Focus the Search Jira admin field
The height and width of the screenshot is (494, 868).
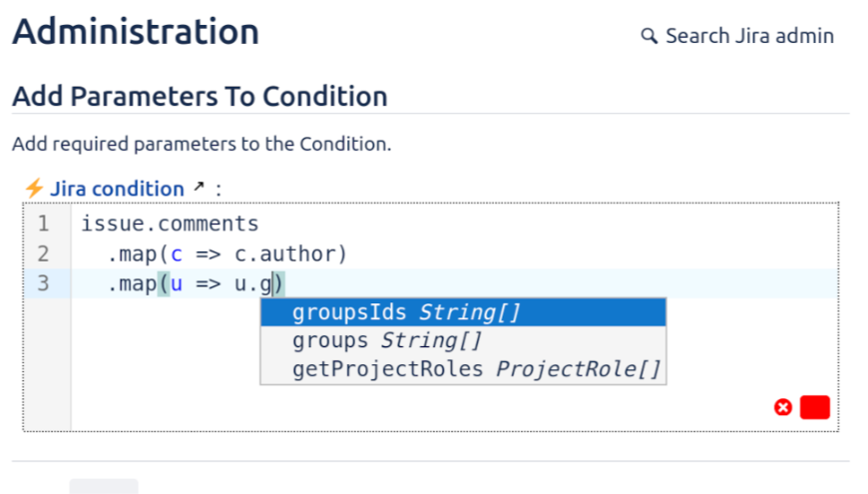coord(749,36)
